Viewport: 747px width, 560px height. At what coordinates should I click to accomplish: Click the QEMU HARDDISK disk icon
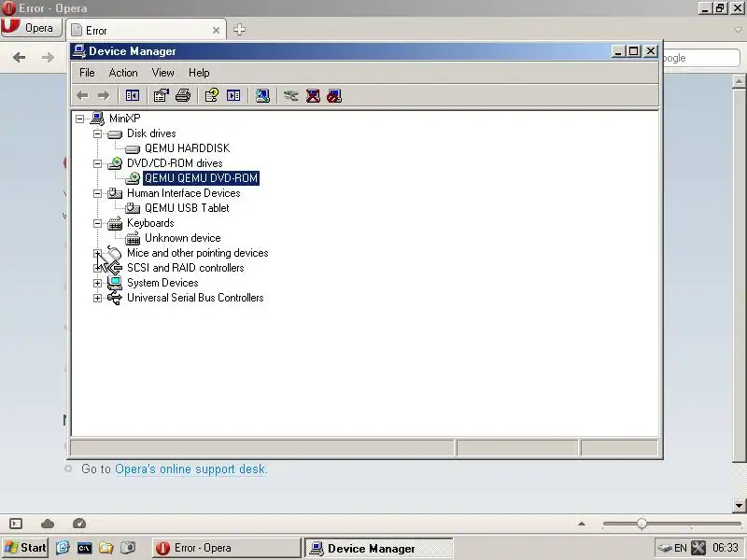(133, 149)
